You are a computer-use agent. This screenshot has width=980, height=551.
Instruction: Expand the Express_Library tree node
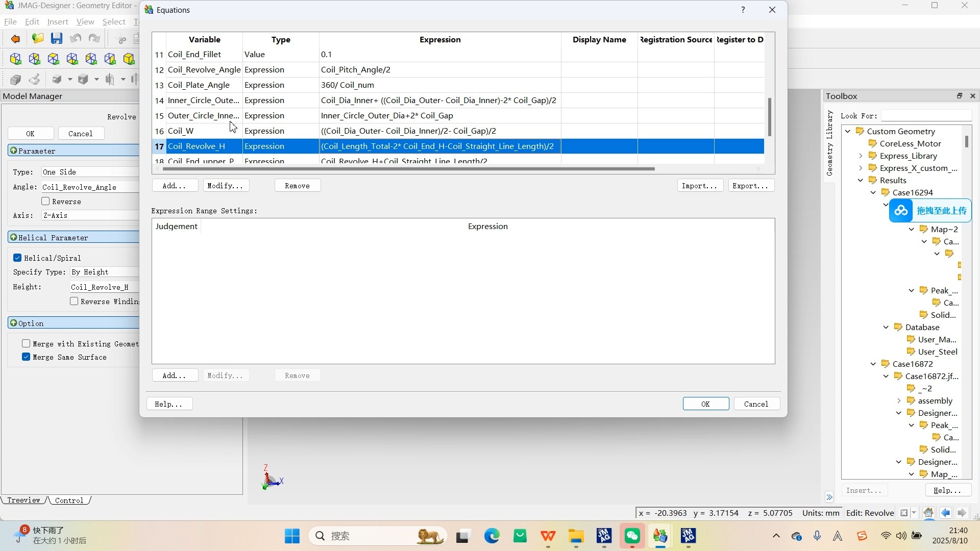point(861,156)
